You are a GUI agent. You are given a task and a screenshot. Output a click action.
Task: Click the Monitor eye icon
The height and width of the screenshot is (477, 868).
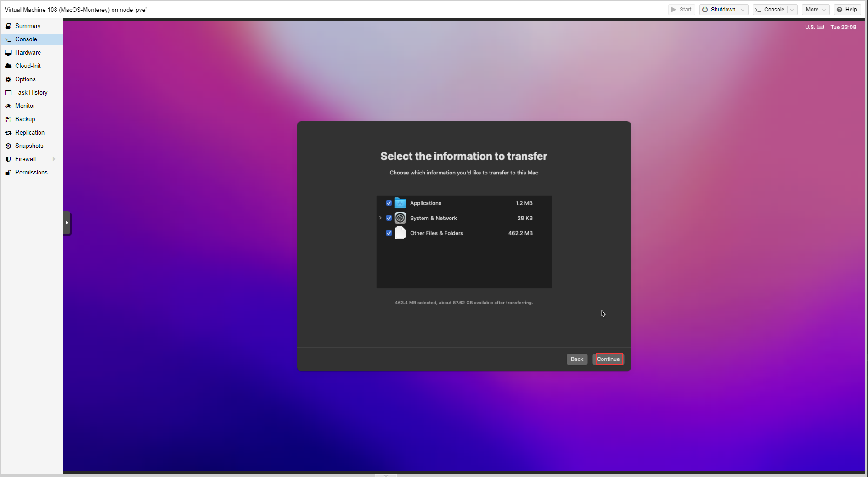[x=8, y=106]
